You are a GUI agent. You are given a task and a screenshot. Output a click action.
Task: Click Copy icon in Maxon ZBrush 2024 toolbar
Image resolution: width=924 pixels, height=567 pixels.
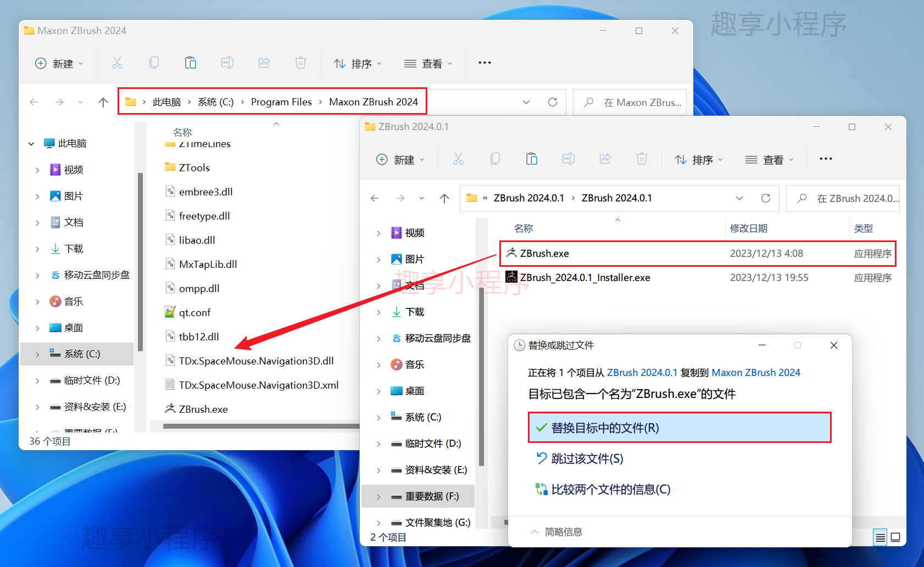tap(154, 63)
